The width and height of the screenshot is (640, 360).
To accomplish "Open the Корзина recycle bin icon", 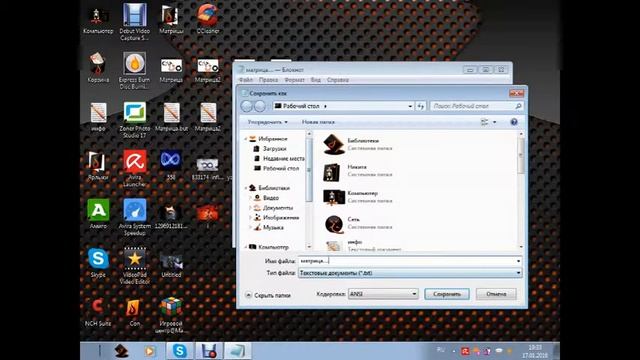I will (98, 68).
